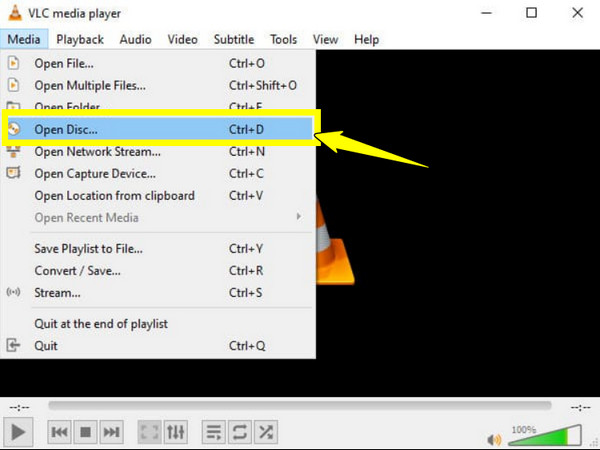Open the Media menu
This screenshot has width=600, height=450.
point(24,39)
